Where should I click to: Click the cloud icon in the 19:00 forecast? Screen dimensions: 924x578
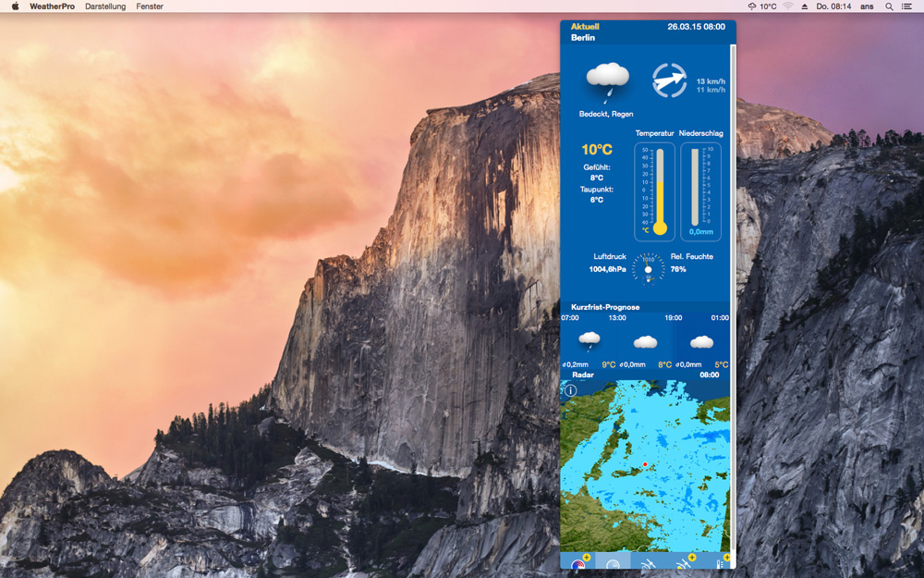702,342
